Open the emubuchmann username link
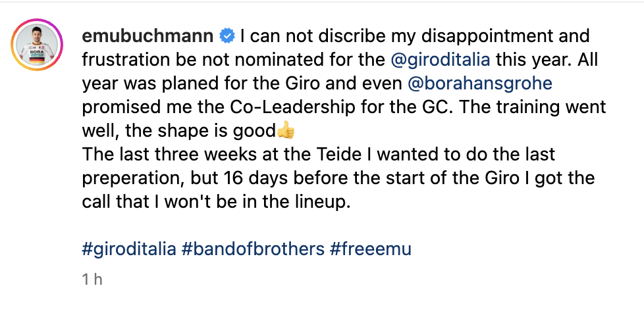 (148, 37)
